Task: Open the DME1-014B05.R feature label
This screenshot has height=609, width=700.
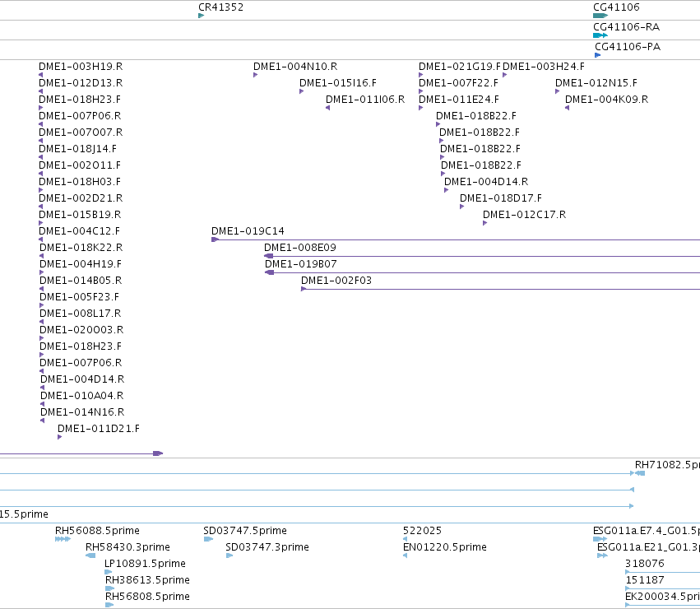Action: click(x=81, y=281)
